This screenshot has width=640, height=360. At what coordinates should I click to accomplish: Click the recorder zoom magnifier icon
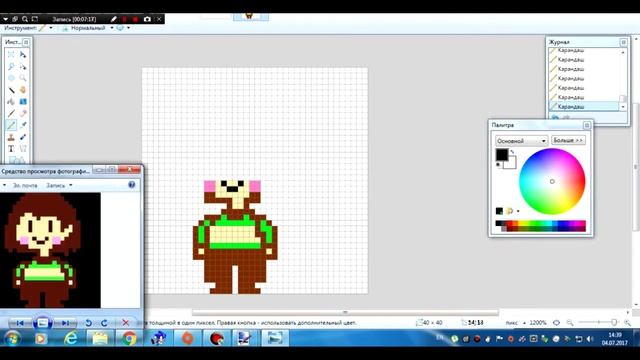(x=25, y=19)
